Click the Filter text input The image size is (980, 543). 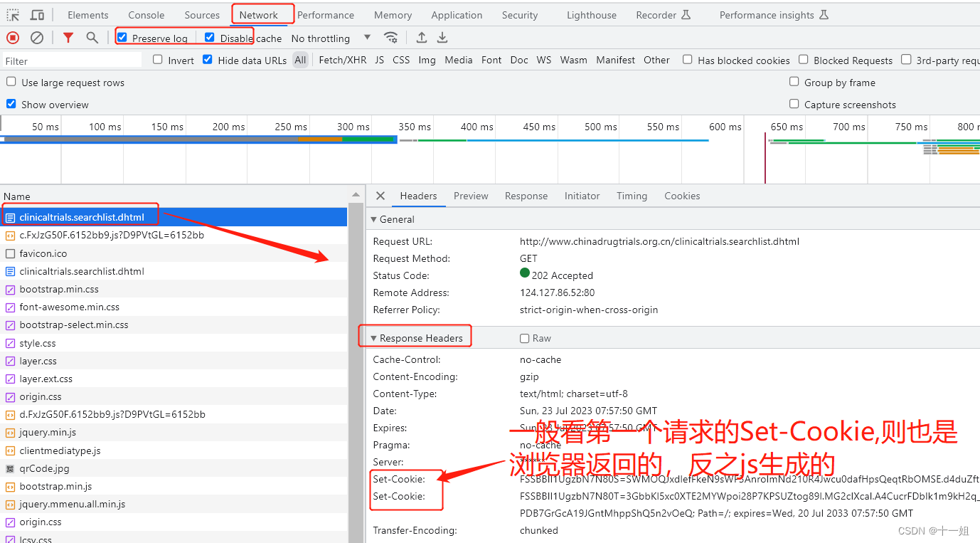[x=72, y=60]
